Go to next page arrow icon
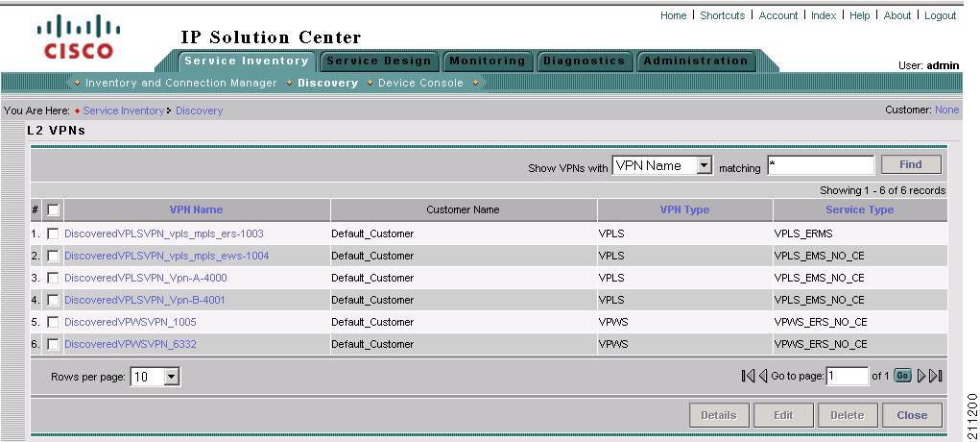Screen dimensions: 980x442 click(921, 376)
